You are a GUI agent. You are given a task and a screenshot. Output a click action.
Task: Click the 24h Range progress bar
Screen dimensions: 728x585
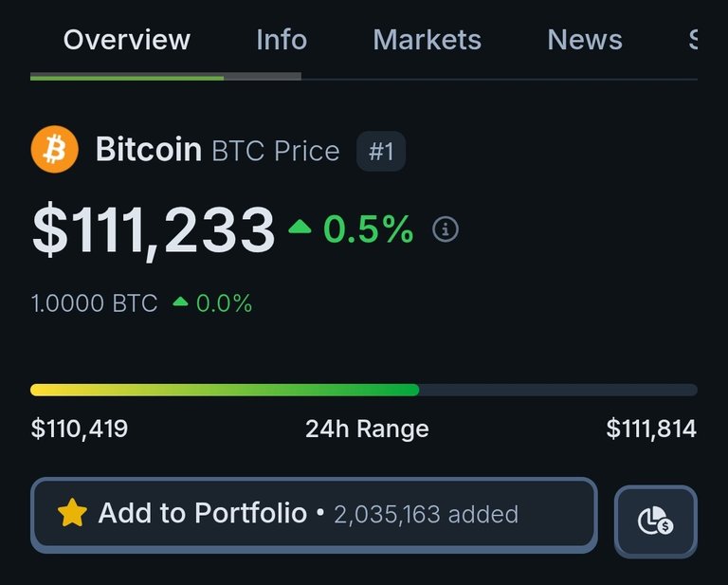(364, 390)
